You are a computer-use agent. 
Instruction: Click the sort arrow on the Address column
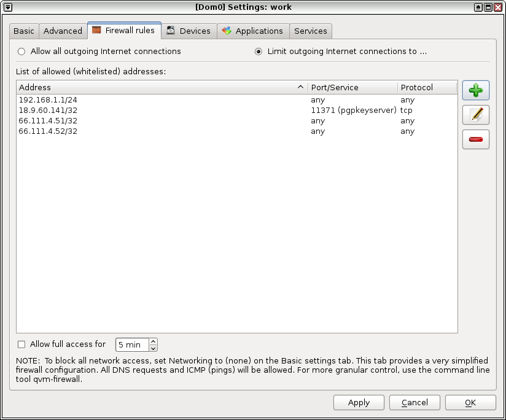(300, 87)
